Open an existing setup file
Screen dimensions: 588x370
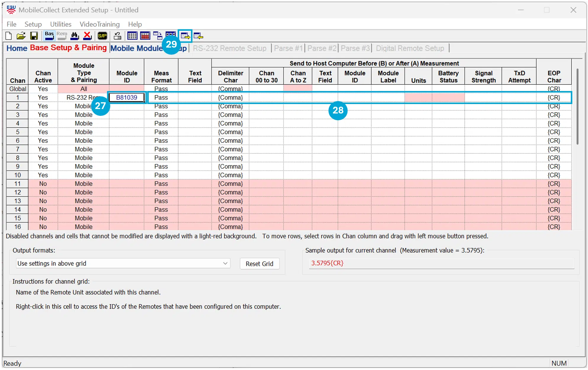21,36
